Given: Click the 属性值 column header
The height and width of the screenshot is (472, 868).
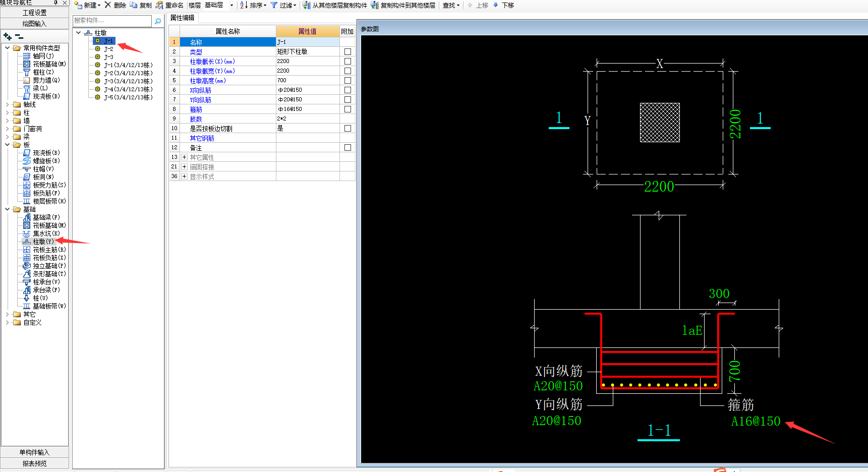Looking at the screenshot, I should tap(308, 31).
